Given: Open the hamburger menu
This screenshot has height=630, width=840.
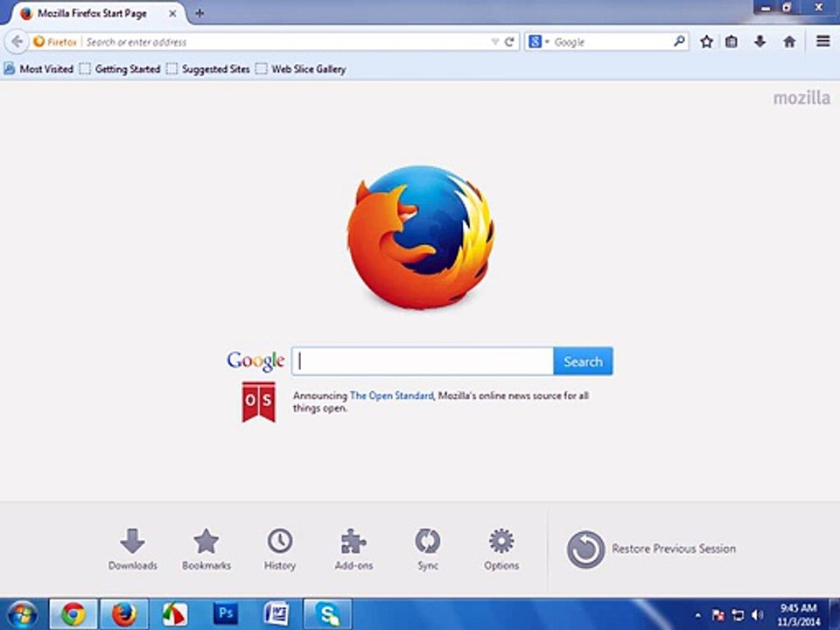Looking at the screenshot, I should [822, 41].
